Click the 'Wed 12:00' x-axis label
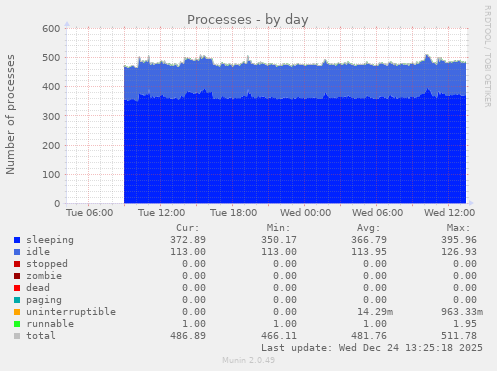The image size is (497, 371). tap(450, 213)
